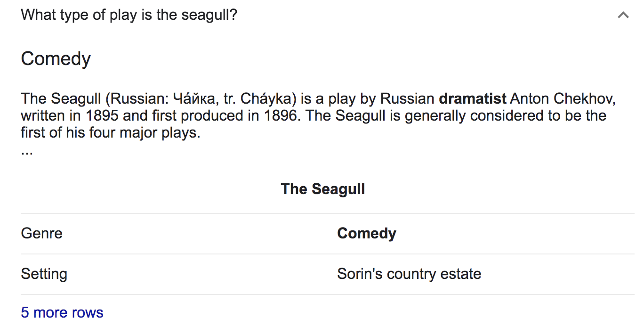
Task: Click the year "1895" in the text
Action: coord(102,116)
